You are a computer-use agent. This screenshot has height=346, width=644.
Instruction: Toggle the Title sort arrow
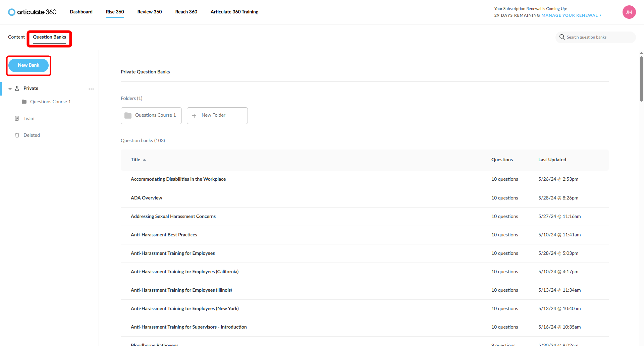145,160
